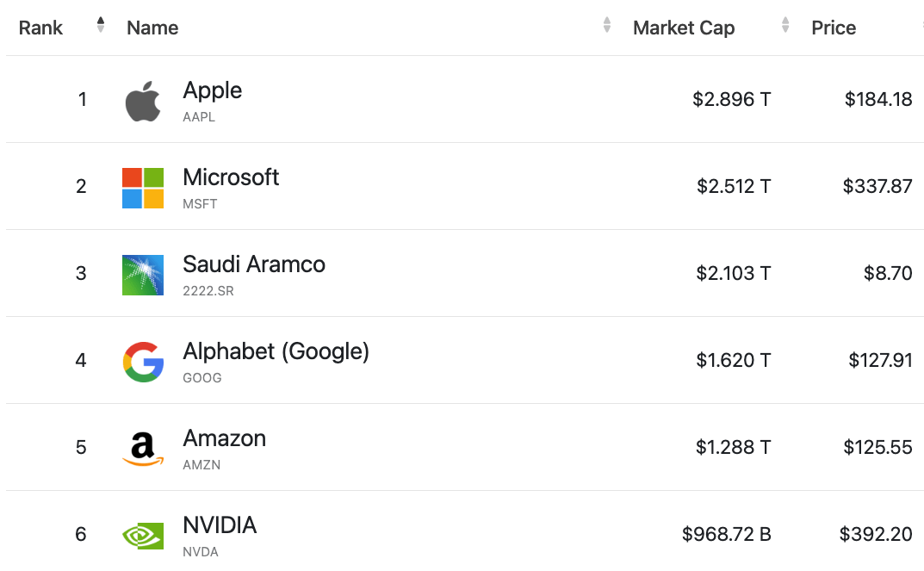
Task: Click the Market Cap column header
Action: click(x=684, y=28)
